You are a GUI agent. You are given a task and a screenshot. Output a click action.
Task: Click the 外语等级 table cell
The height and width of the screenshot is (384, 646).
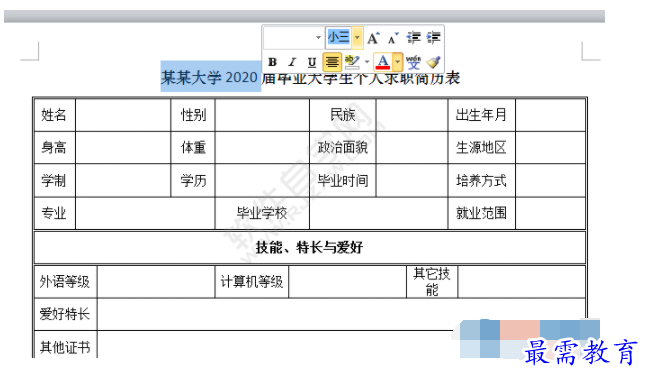click(65, 282)
